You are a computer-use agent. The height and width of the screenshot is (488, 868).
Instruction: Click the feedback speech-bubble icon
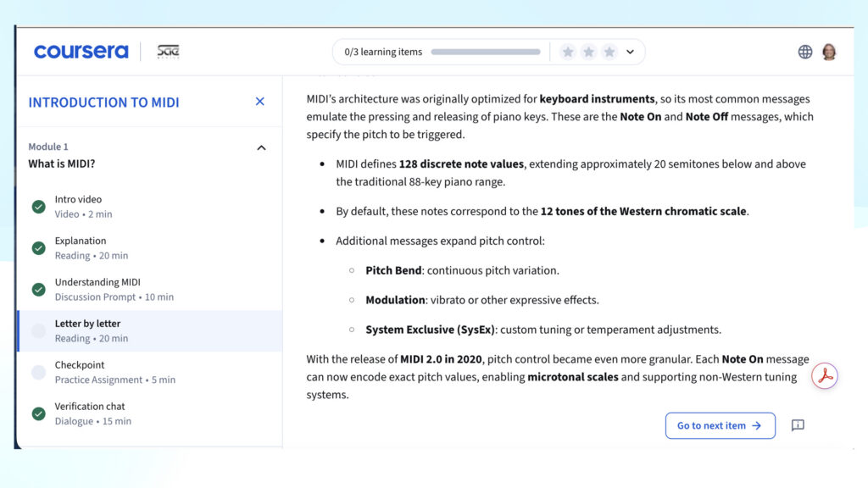pos(797,425)
